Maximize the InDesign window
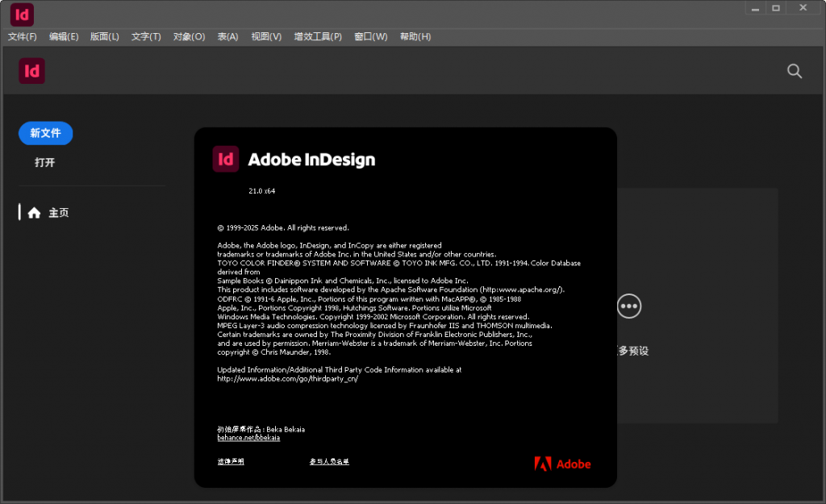826x504 pixels. [x=776, y=8]
